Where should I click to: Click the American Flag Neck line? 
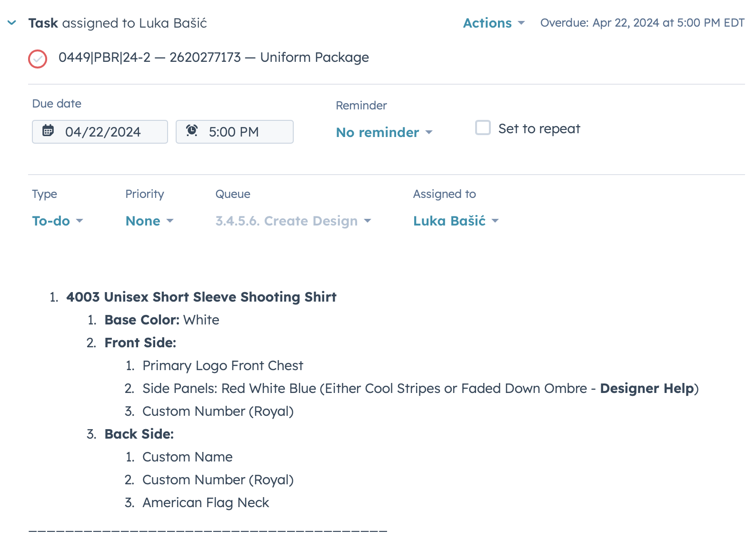[x=206, y=502]
